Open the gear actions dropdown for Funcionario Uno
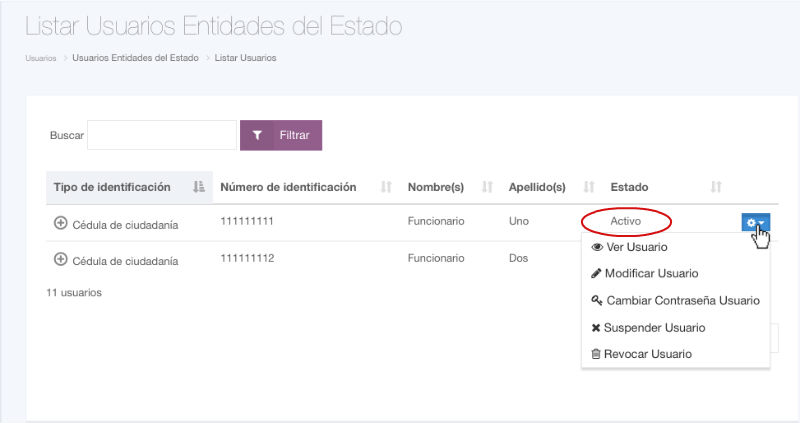 pos(755,222)
